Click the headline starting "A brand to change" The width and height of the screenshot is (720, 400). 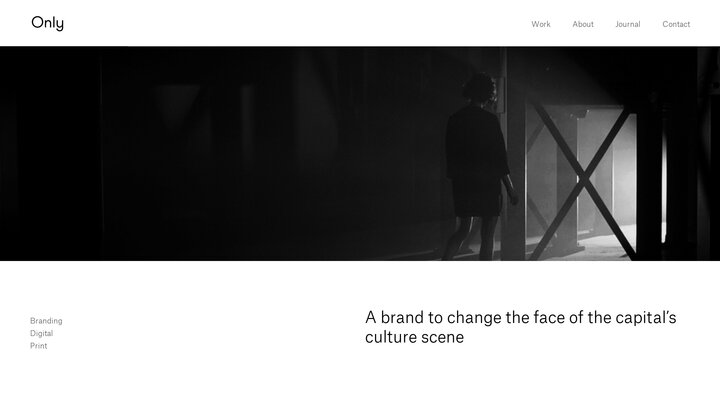521,327
